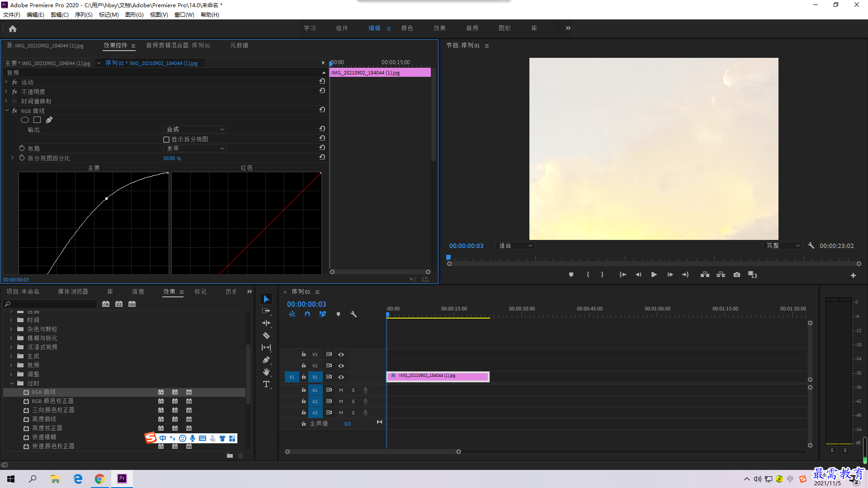Image resolution: width=868 pixels, height=488 pixels.
Task: Open the button editor plus icon
Action: pyautogui.click(x=853, y=275)
